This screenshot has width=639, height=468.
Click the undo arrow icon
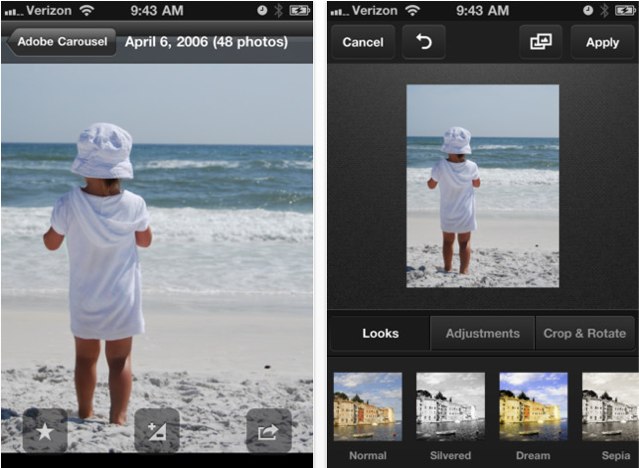(x=424, y=42)
